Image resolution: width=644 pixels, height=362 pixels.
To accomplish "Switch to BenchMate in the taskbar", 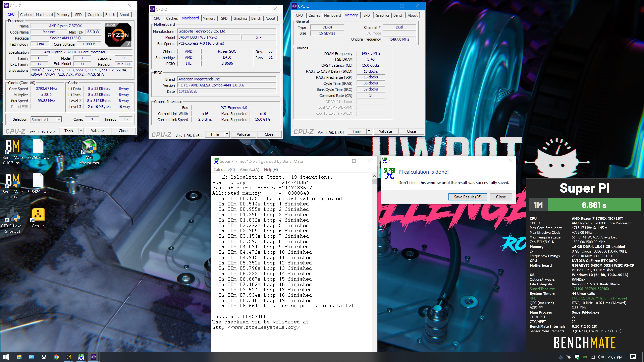I will point(68,357).
